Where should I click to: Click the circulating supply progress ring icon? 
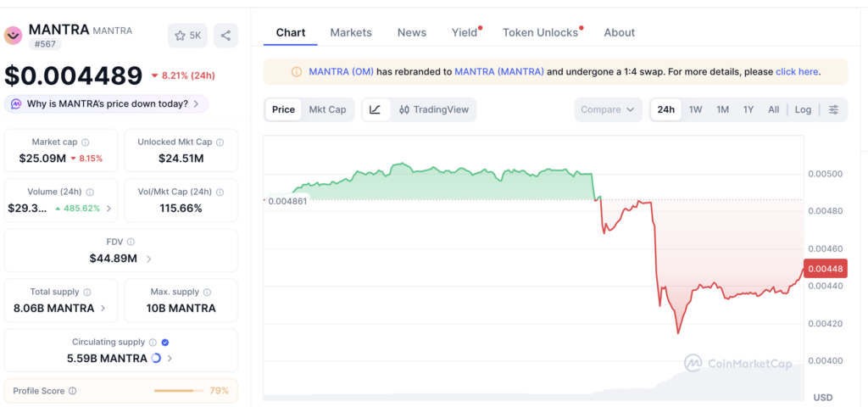pos(156,359)
